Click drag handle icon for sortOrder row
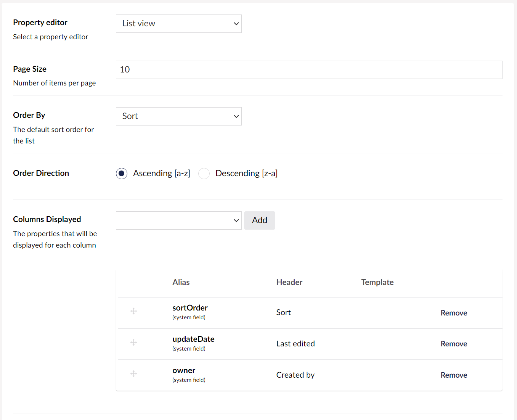517x420 pixels. (133, 311)
